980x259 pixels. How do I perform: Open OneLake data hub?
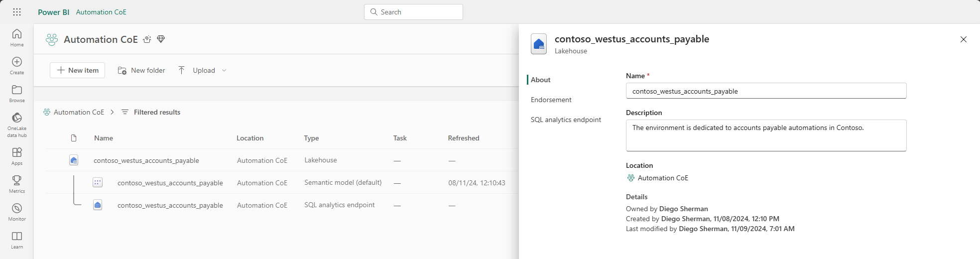tap(17, 125)
